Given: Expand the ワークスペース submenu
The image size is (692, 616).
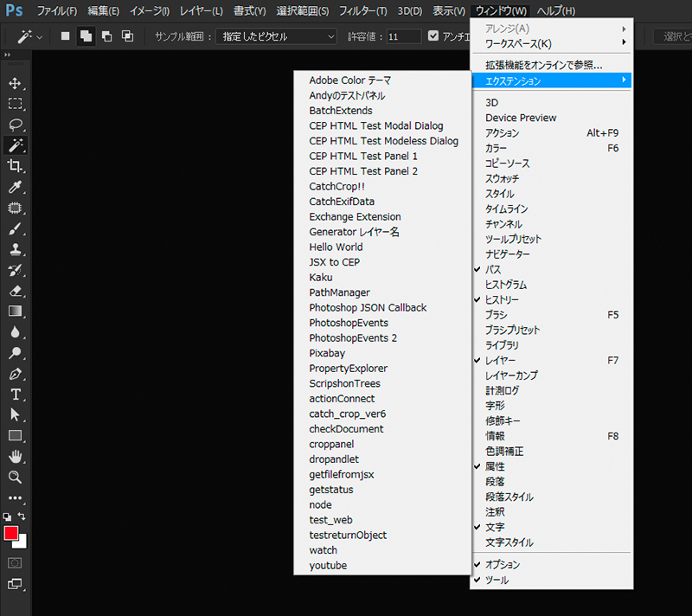Looking at the screenshot, I should (x=552, y=43).
